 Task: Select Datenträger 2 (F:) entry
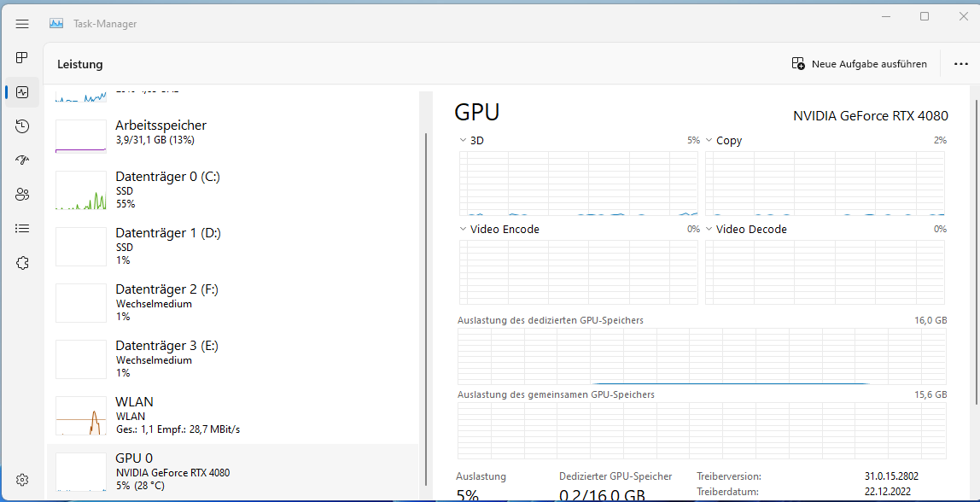click(232, 302)
